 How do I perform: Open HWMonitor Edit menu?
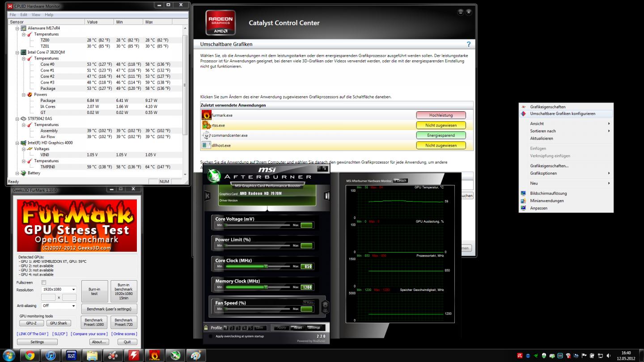(24, 15)
